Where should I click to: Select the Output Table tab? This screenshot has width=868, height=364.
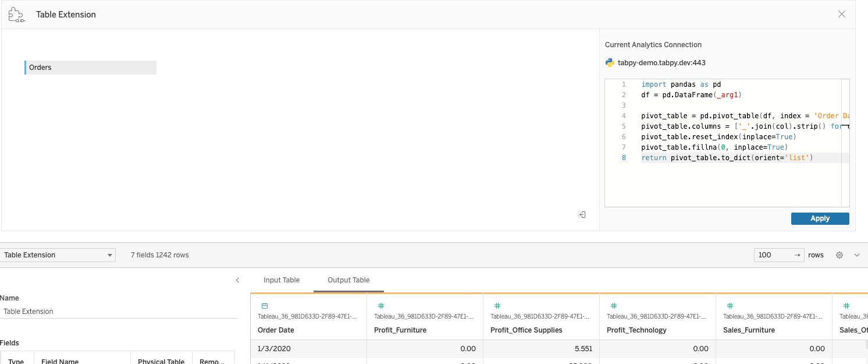coord(348,280)
